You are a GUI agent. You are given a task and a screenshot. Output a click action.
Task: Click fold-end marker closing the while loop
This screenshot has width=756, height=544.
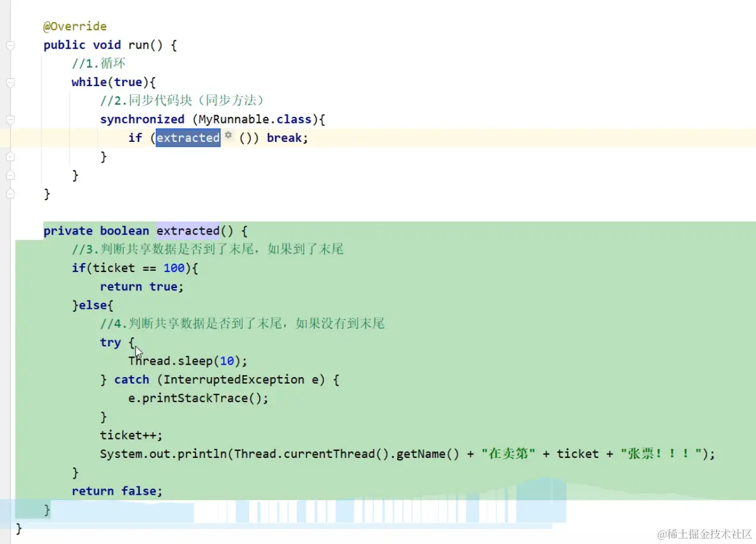pyautogui.click(x=10, y=175)
